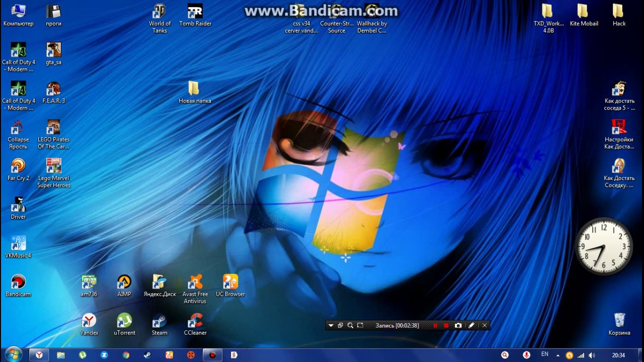Image resolution: width=644 pixels, height=362 pixels.
Task: Show hidden system tray icons
Action: [557, 355]
